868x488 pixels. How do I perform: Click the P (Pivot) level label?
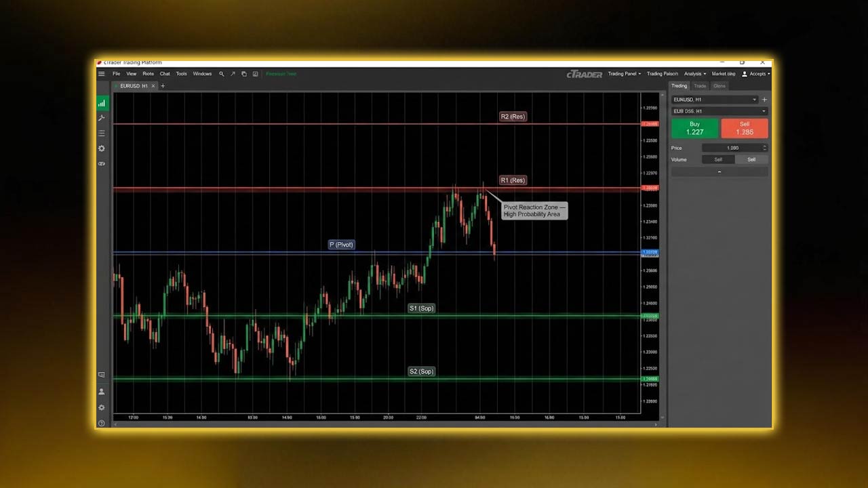coord(341,245)
